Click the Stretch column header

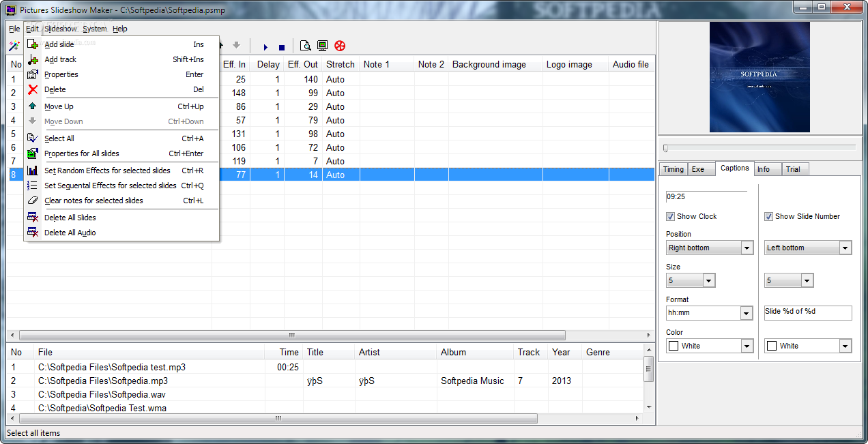point(341,64)
